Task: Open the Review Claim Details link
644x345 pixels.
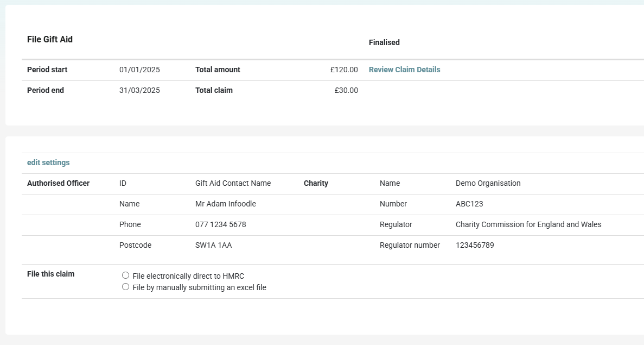Action: coord(404,70)
